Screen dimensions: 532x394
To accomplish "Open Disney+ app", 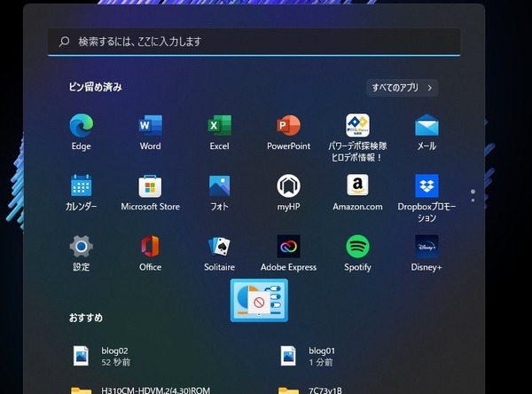I will [426, 253].
